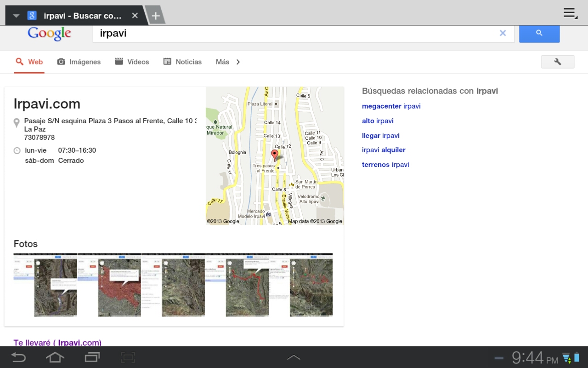Click the Mirador park tree icon on map
Viewport: 588px width, 368px height.
tap(215, 122)
